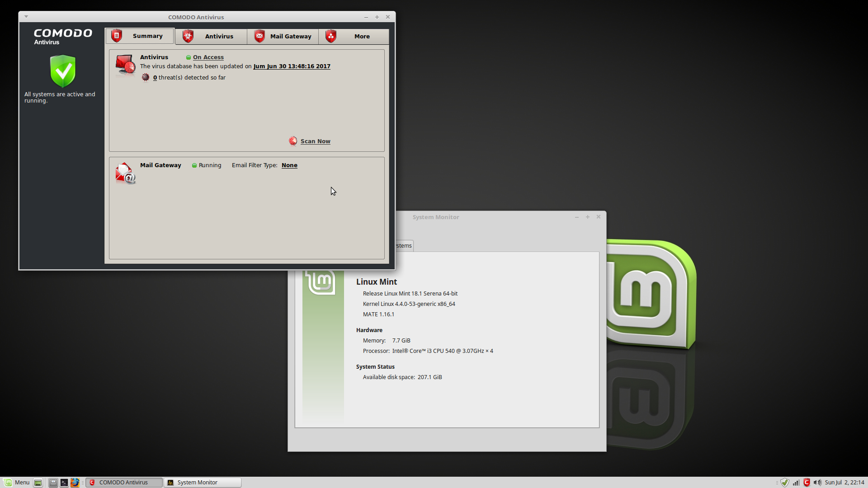Viewport: 868px width, 488px height.
Task: Click the On Access status link
Action: pos(208,57)
